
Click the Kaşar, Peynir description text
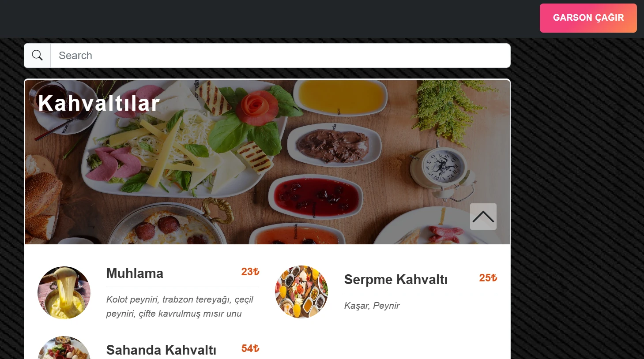point(372,306)
